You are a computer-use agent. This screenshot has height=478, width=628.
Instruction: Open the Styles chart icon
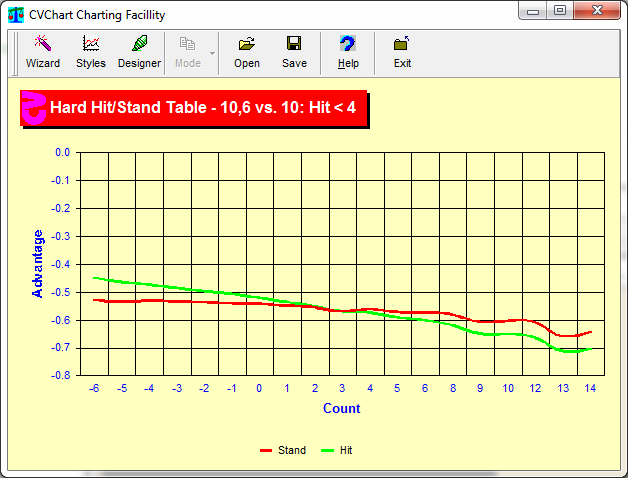(90, 52)
